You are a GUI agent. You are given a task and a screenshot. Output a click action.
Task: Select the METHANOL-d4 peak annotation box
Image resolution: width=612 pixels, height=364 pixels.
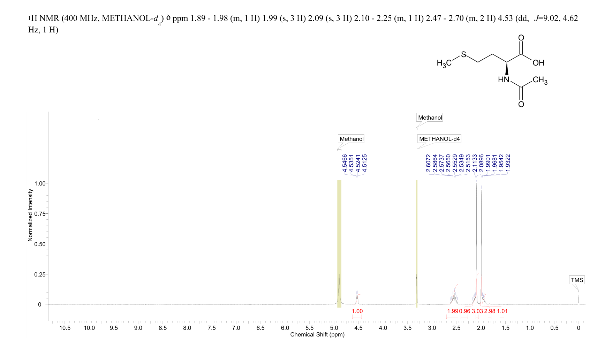[439, 139]
